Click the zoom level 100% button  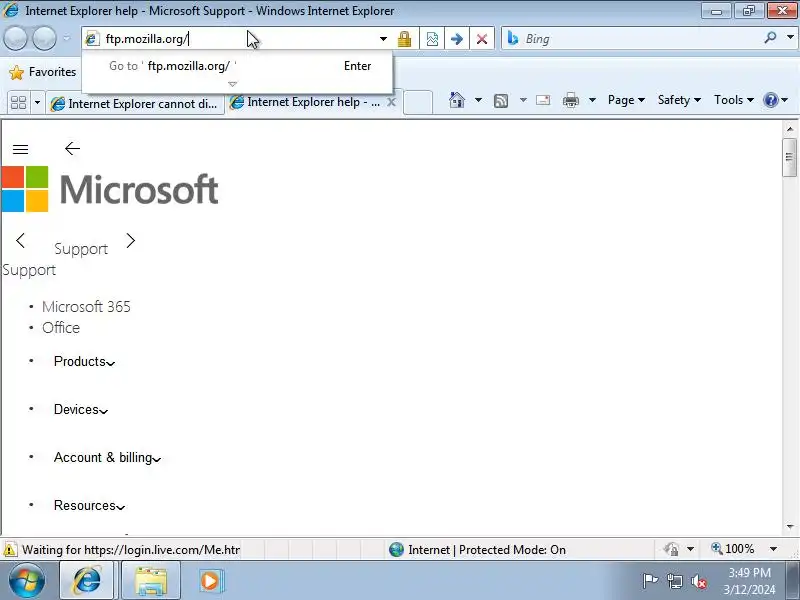[733, 549]
